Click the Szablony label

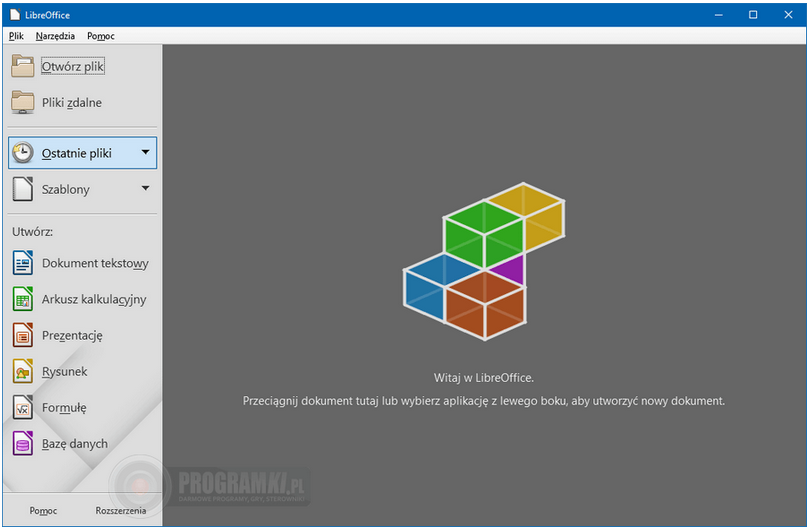[x=66, y=190]
